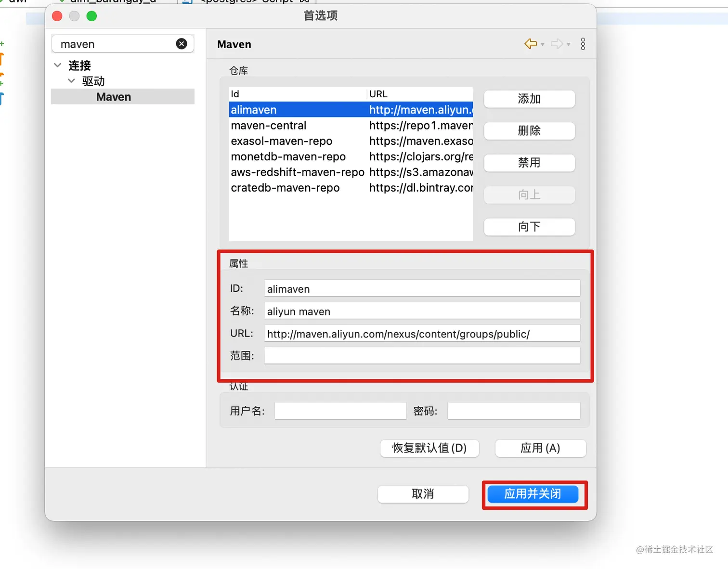Click the 名称 field containing aliyun maven
The height and width of the screenshot is (569, 728).
pos(422,311)
